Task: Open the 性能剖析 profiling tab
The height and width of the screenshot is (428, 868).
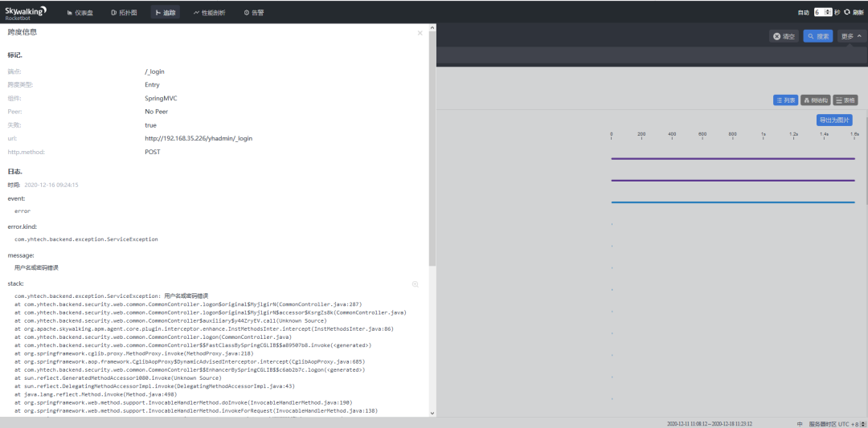Action: tap(209, 13)
